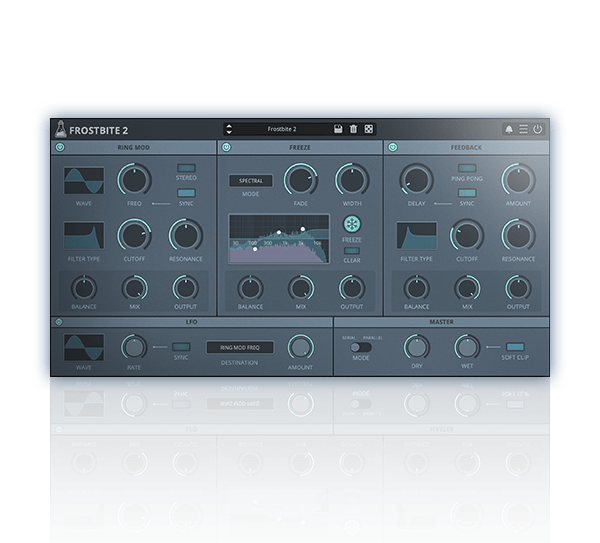Click the FEEDBACK section header
This screenshot has height=543, width=600.
[x=466, y=147]
